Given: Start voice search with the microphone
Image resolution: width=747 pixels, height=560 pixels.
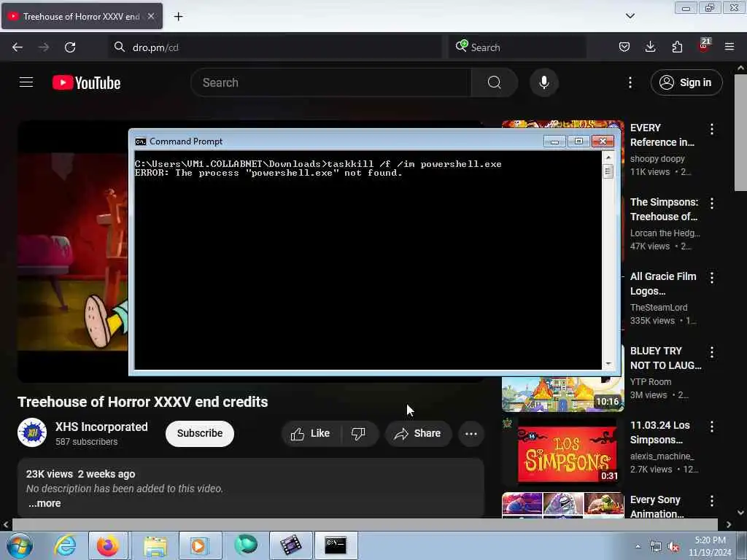Looking at the screenshot, I should [543, 82].
